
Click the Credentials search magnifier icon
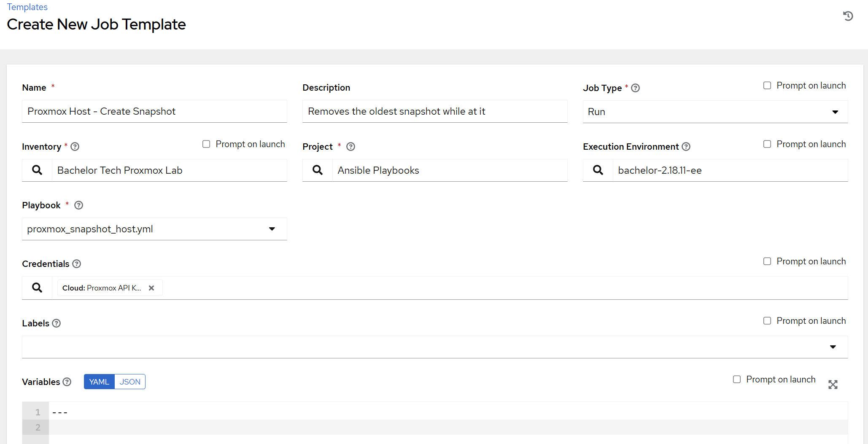click(x=37, y=288)
